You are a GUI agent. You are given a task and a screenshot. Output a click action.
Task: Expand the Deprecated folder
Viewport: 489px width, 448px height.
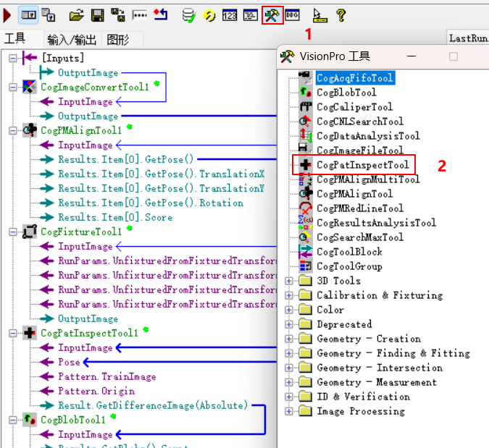coord(289,324)
